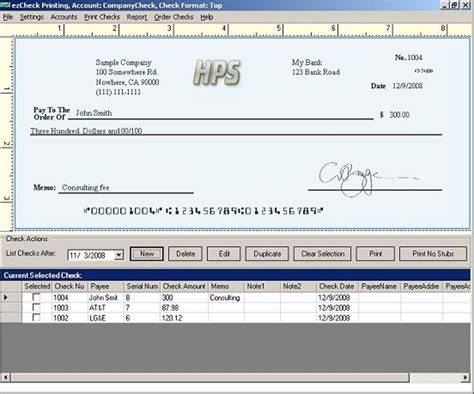Image resolution: width=474 pixels, height=394 pixels.
Task: Tick the Selected checkbox for check 1004
Action: (x=36, y=297)
